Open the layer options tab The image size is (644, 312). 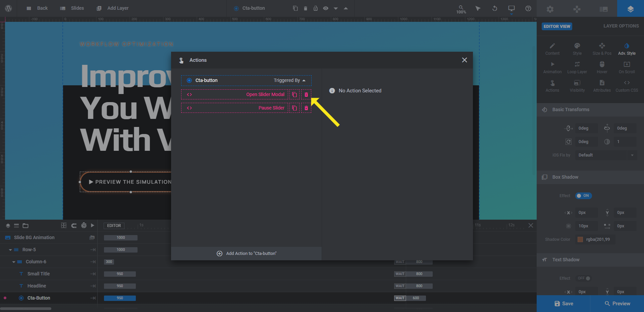[631, 8]
